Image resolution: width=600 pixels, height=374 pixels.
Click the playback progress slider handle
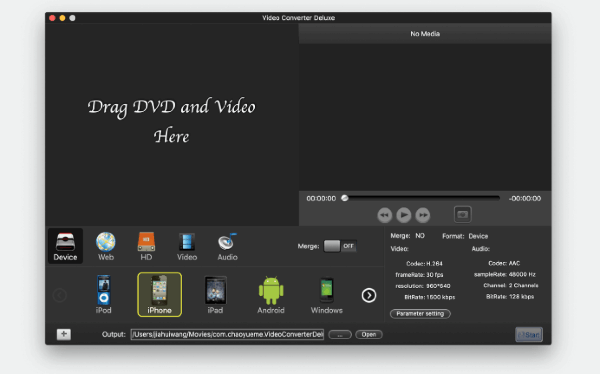[x=345, y=198]
